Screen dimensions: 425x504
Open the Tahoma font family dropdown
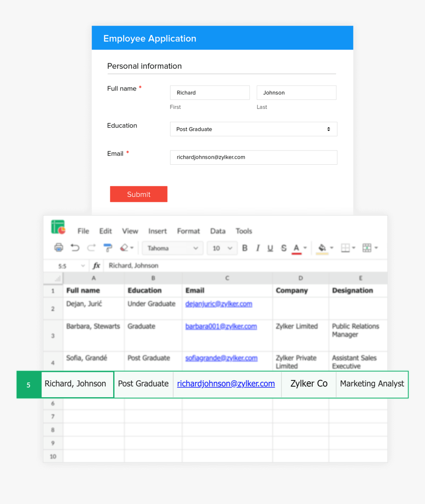point(172,248)
